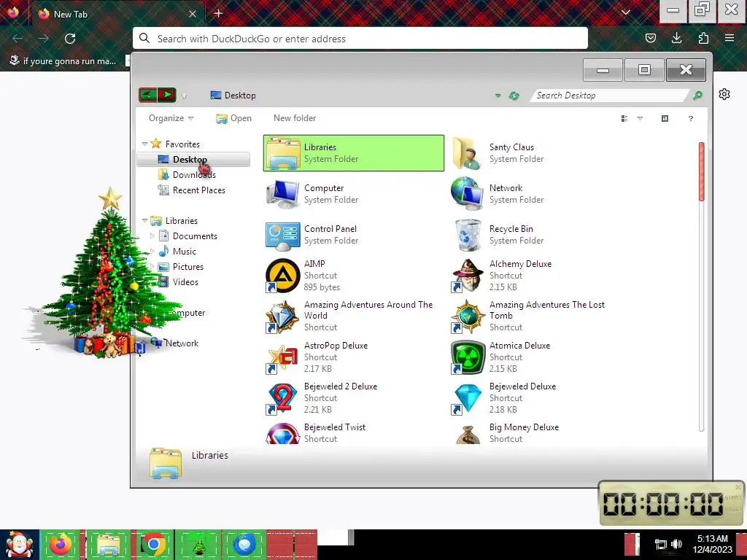Screen dimensions: 747x560
Task: Click the stopwatch 00:00:00 gadget
Action: point(671,503)
